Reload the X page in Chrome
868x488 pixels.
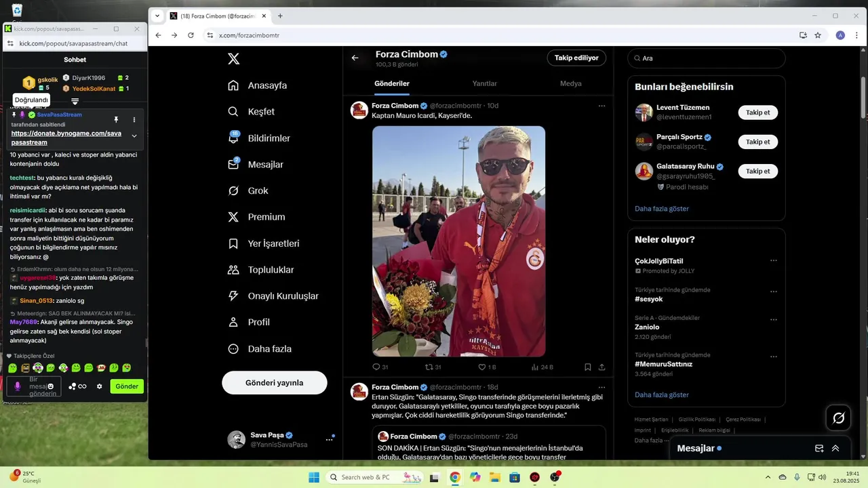pyautogui.click(x=191, y=35)
